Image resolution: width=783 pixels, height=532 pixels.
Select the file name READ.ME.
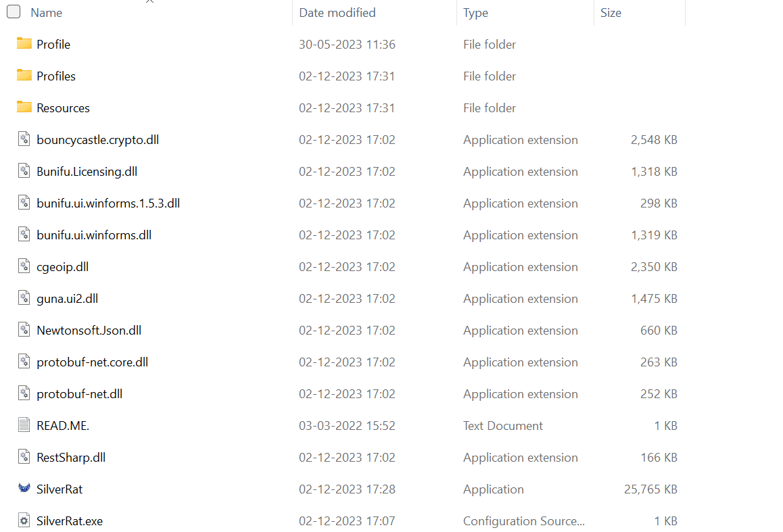(x=63, y=426)
